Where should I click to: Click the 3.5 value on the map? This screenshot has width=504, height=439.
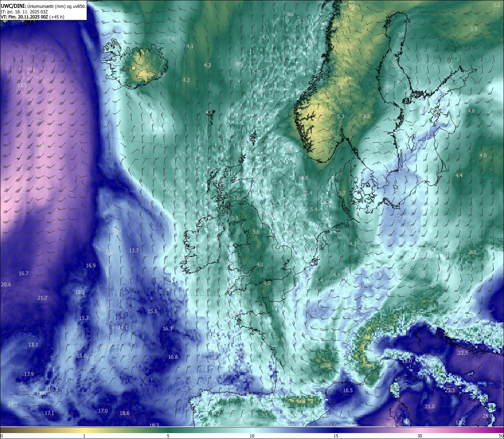tap(474, 29)
